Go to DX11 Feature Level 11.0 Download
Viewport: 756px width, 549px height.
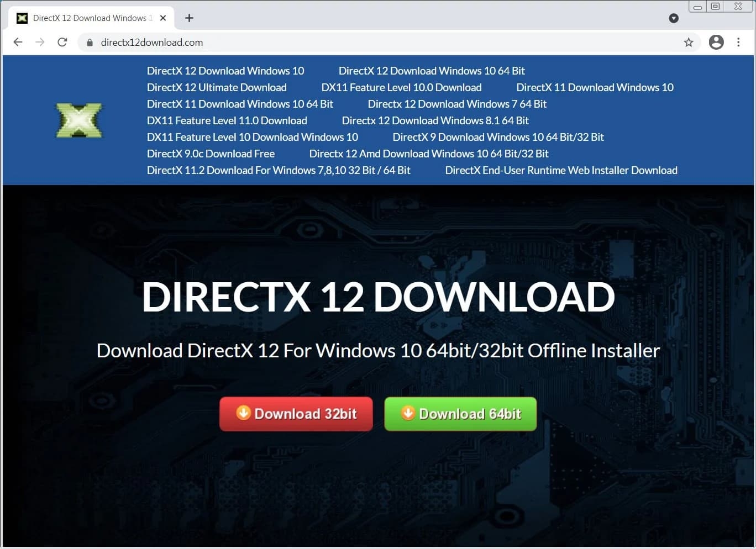tap(227, 120)
